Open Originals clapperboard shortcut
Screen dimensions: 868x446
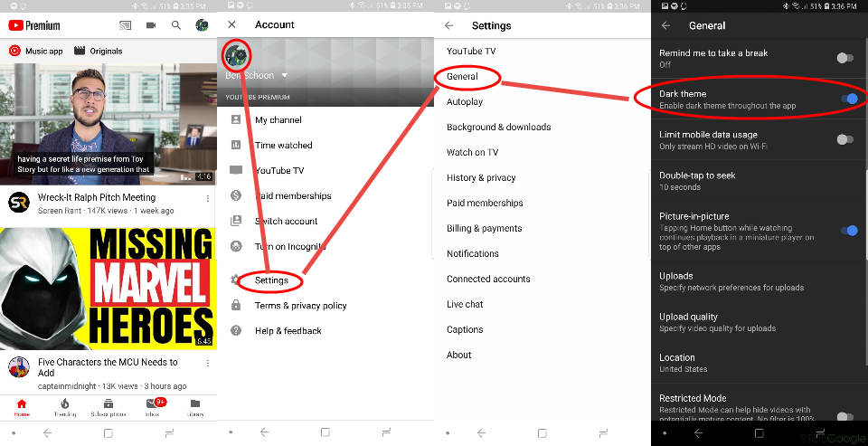[80, 51]
